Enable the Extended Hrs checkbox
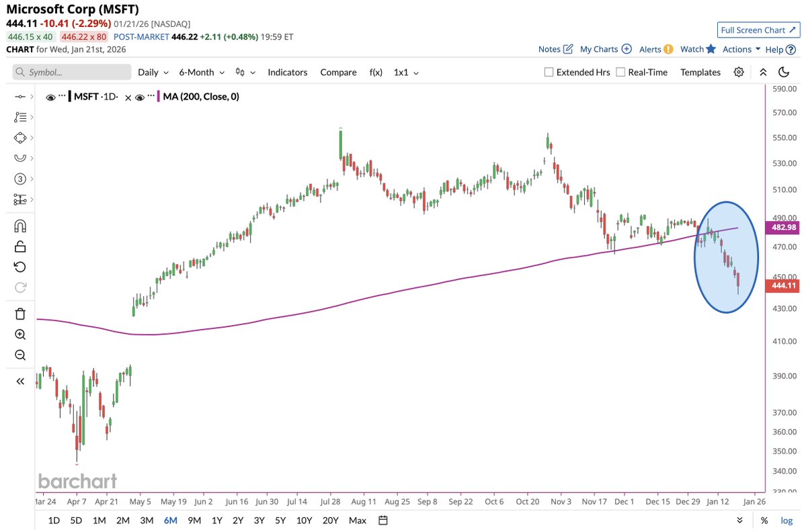 [548, 72]
